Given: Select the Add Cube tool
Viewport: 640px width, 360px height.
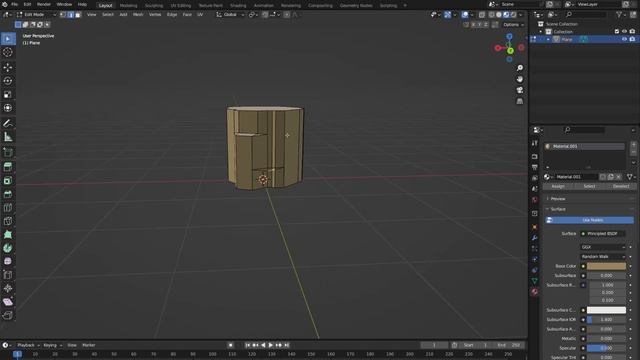Looking at the screenshot, I should point(8,152).
